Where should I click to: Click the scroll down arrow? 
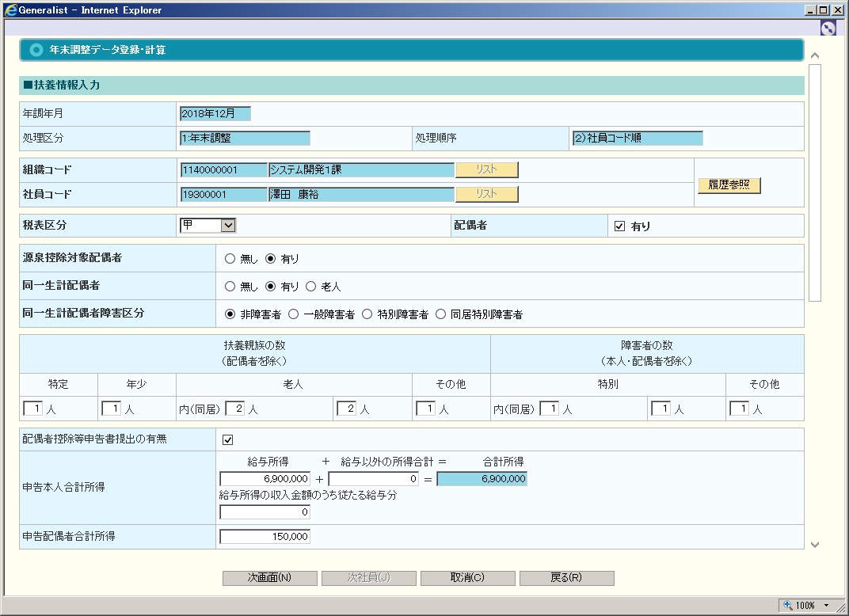tap(814, 545)
